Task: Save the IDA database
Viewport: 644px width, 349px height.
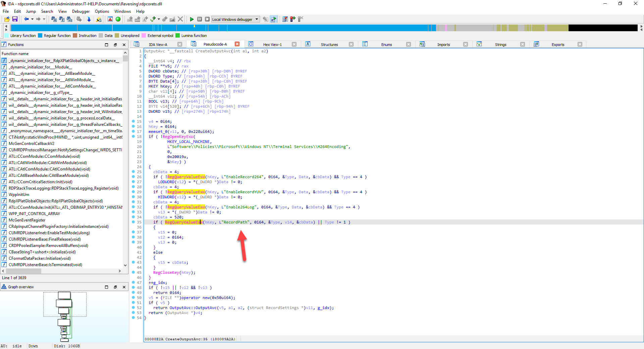Action: 15,19
